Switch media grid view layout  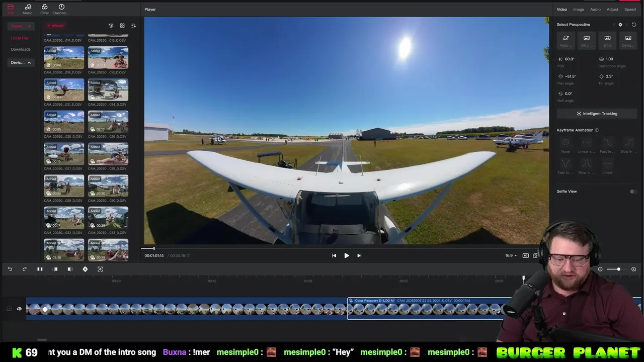pyautogui.click(x=122, y=26)
